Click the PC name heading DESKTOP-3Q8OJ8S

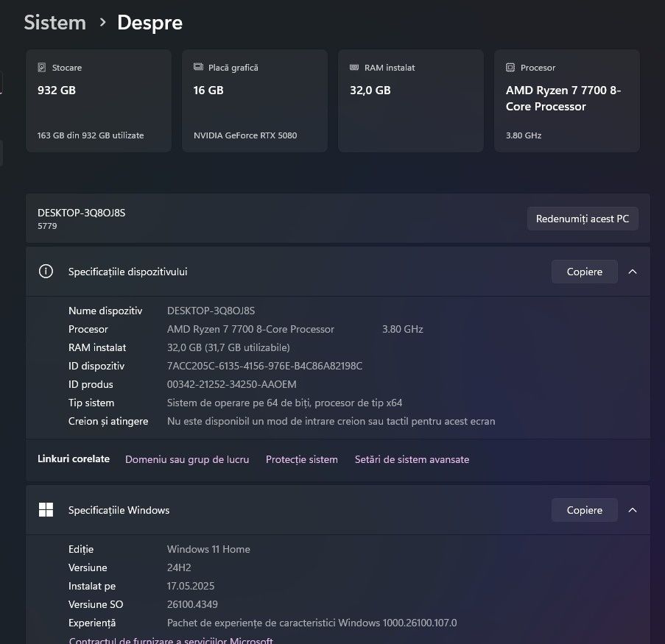(x=82, y=213)
